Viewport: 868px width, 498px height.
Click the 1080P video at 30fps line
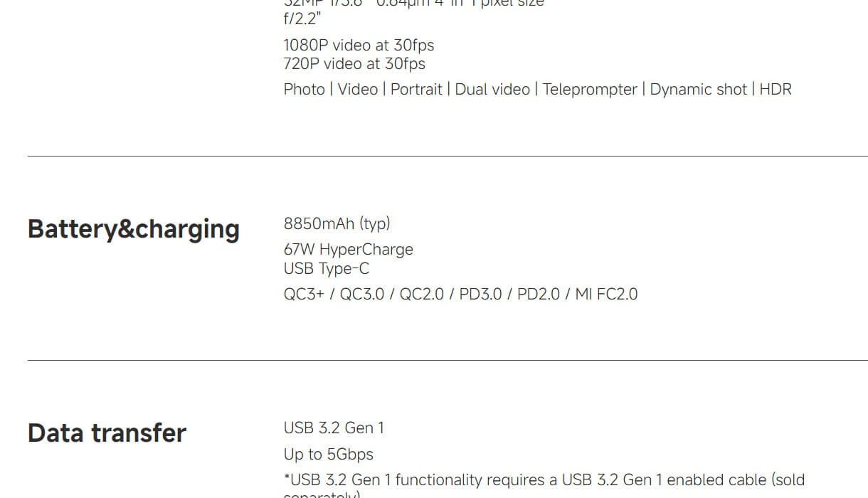(x=359, y=45)
